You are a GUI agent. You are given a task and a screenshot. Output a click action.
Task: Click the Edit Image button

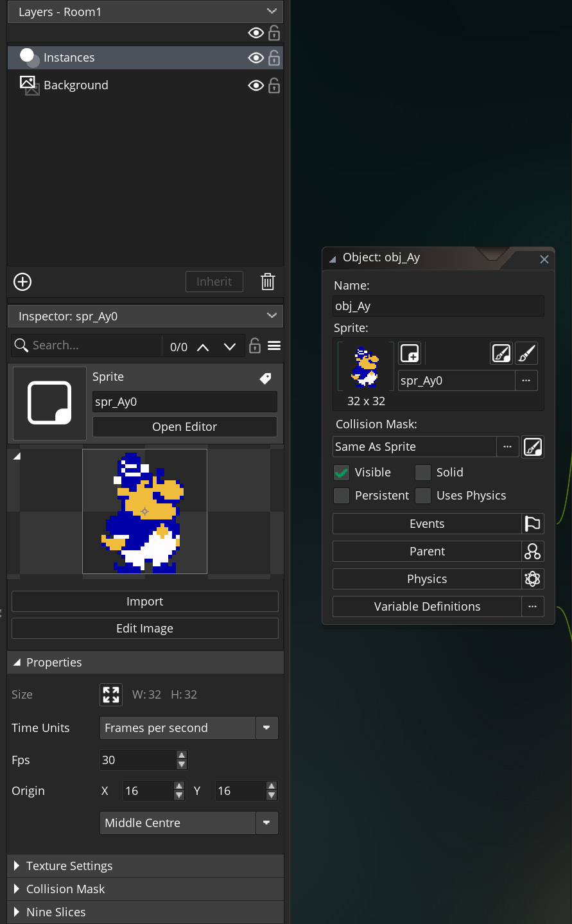click(x=145, y=628)
